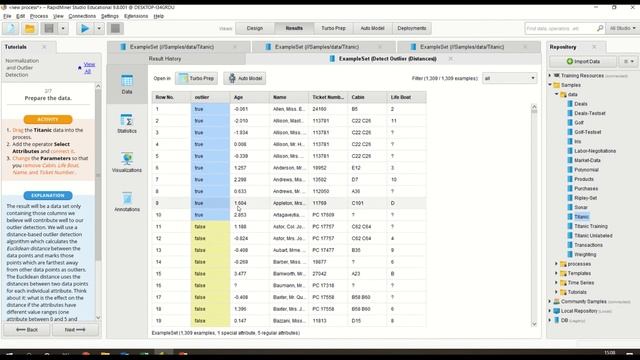This screenshot has width=640, height=360.
Task: Expand the Community Samples repository
Action: click(550, 302)
